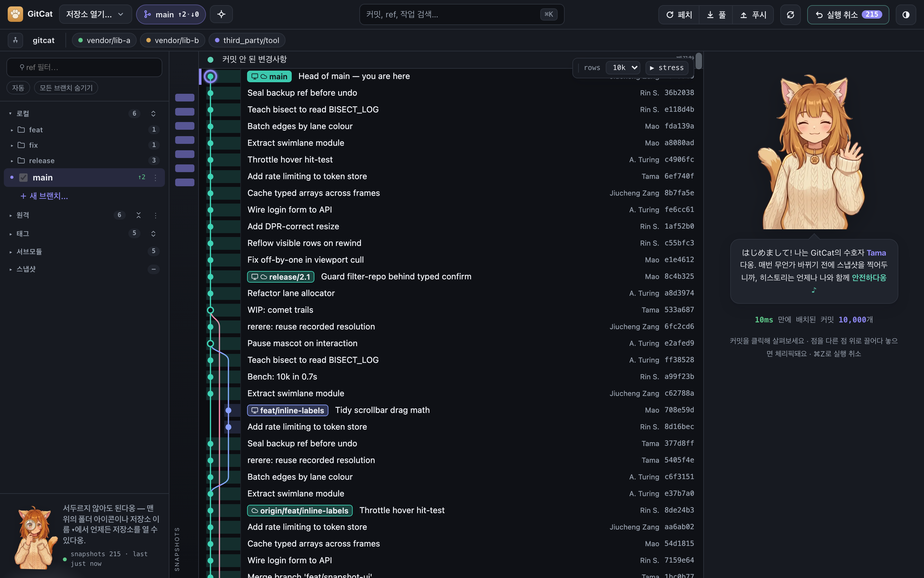Screen dimensions: 924x578
Task: Select the 커밋 안 된 변경사항 row
Action: click(450, 60)
